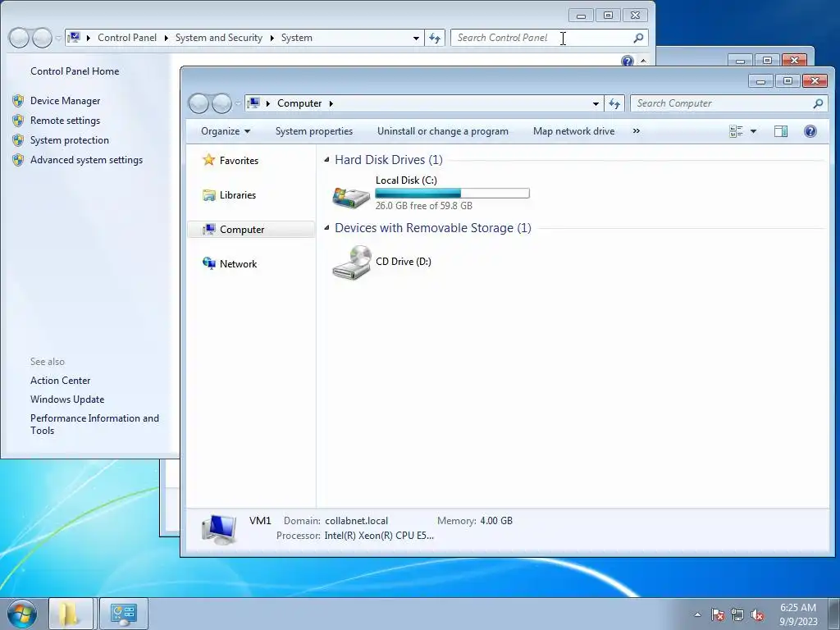840x630 pixels.
Task: Select Network in the navigation pane
Action: point(238,263)
